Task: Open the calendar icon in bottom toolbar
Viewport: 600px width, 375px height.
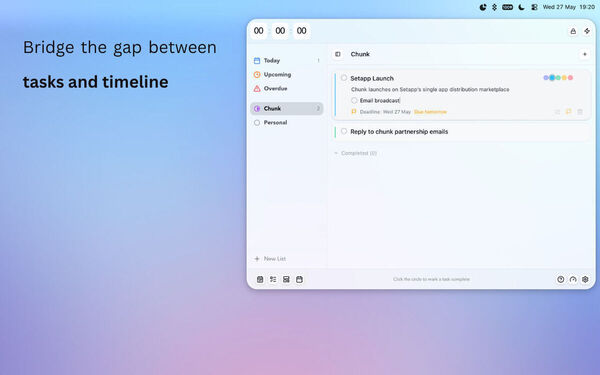Action: click(x=299, y=279)
